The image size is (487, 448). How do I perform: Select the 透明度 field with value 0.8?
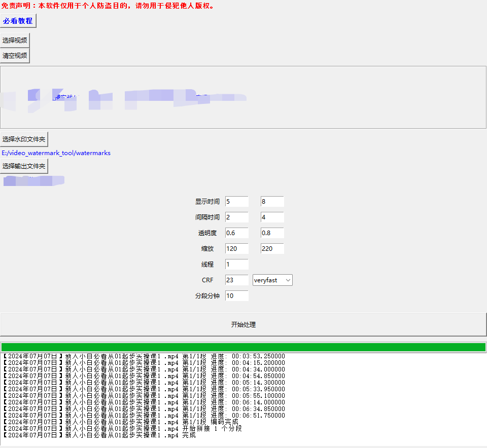tap(272, 233)
